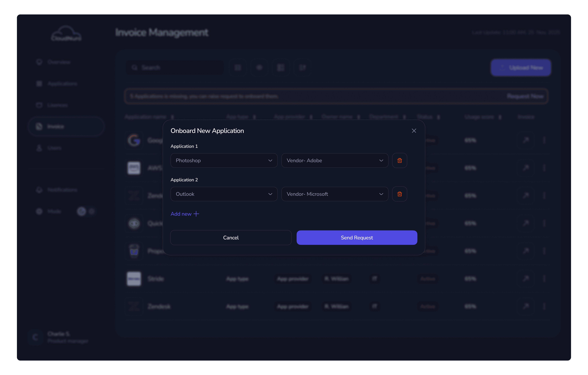The height and width of the screenshot is (375, 588).
Task: Go to Applications in the sidebar
Action: (x=62, y=84)
